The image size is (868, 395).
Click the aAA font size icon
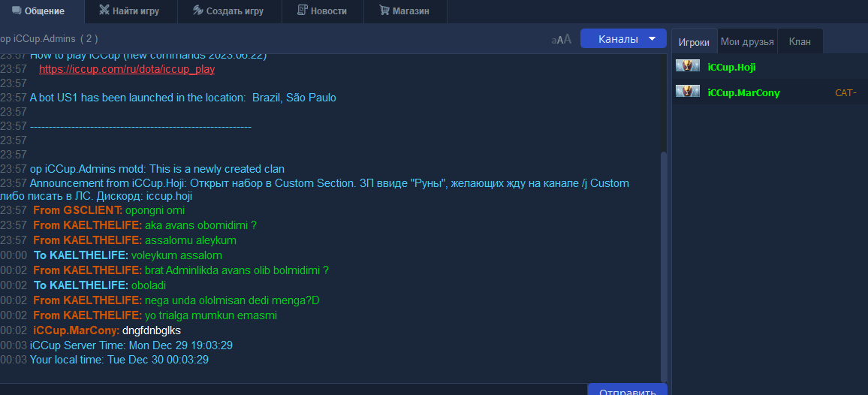tap(562, 39)
